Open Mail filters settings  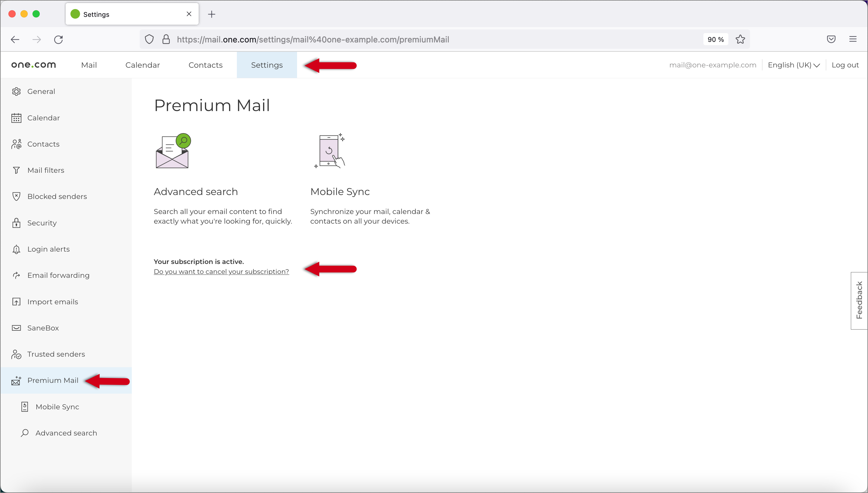coord(66,170)
